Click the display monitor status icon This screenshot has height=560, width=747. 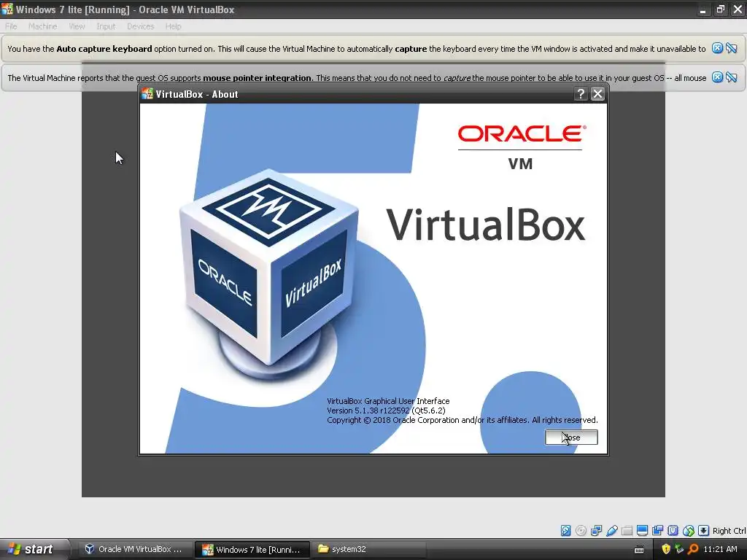point(642,531)
